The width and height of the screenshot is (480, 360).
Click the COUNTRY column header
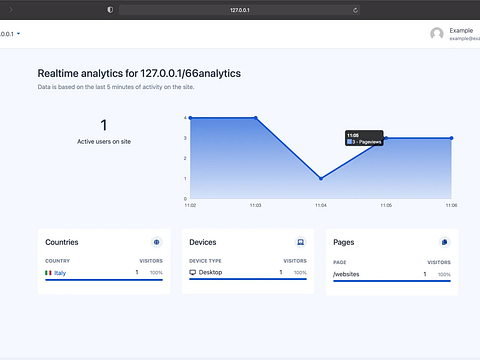coord(58,261)
